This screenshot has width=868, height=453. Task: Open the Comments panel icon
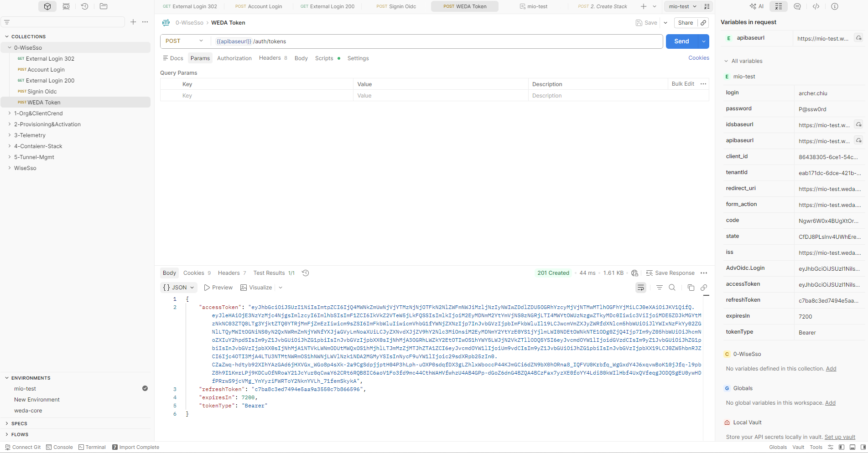(x=797, y=6)
